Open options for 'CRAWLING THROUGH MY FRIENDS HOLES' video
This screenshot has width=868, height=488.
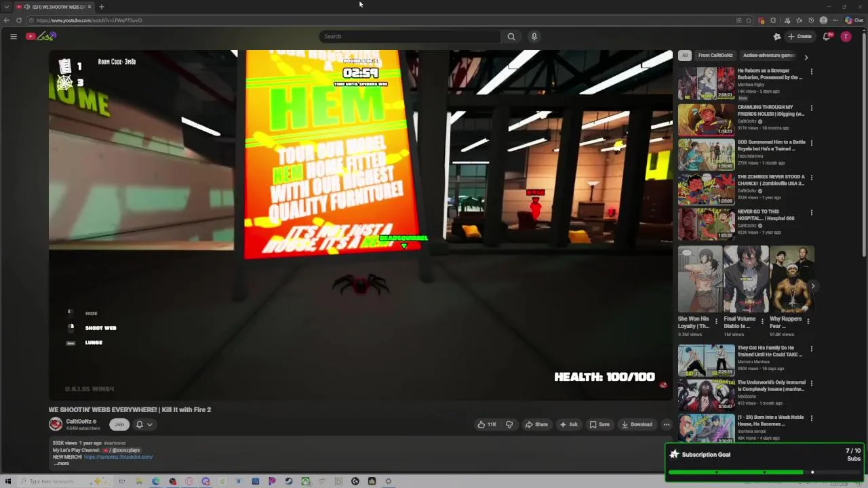pyautogui.click(x=811, y=108)
